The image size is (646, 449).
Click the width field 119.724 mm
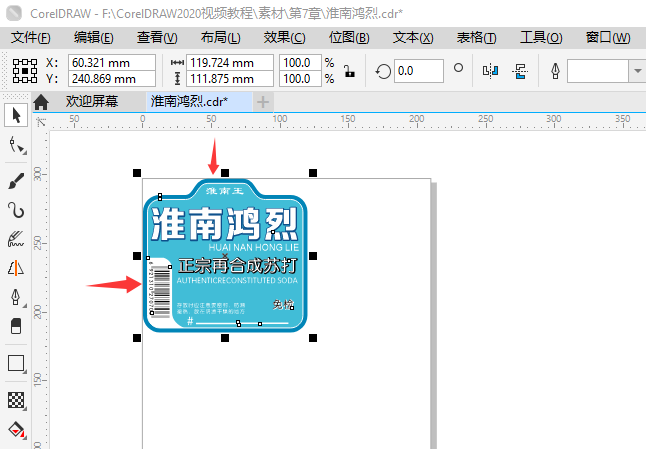pos(230,63)
